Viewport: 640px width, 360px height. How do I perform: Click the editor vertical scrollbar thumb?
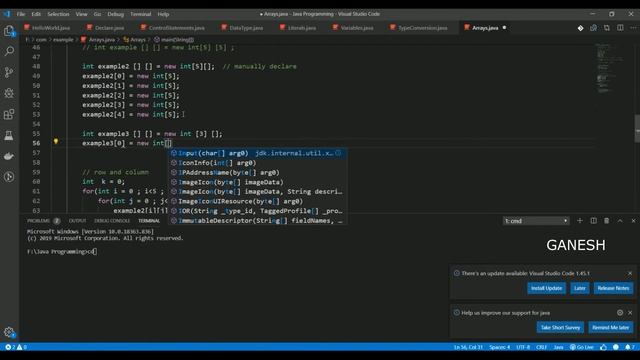tap(637, 129)
